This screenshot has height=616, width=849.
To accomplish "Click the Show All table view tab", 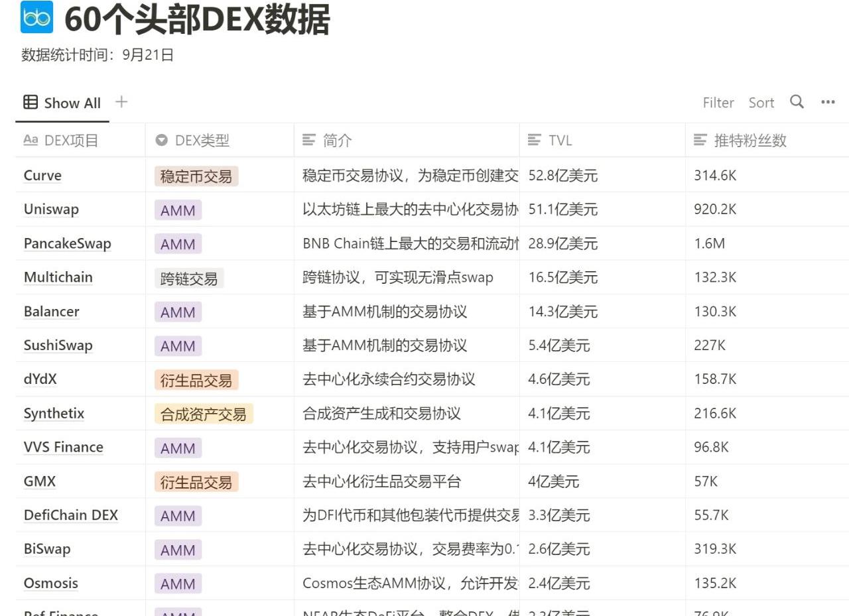I will (x=62, y=103).
